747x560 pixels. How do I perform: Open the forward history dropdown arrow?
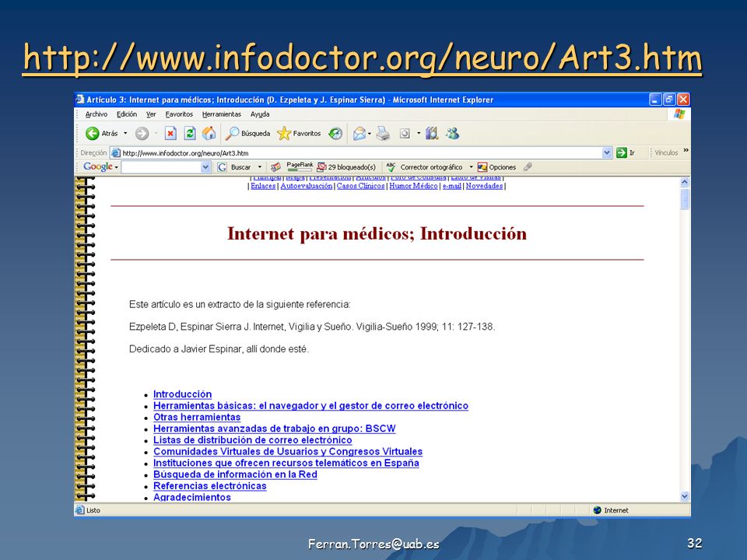156,134
